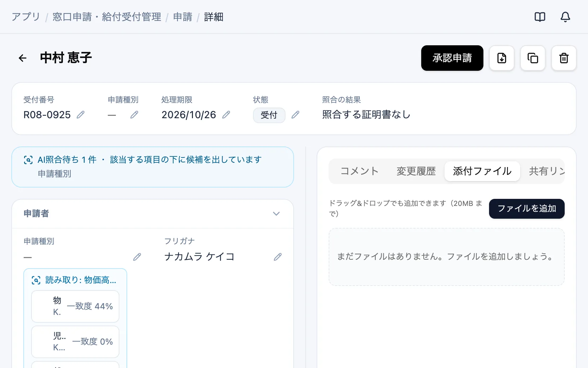Delete the record with trash icon
Viewport: 588px width, 368px height.
(564, 58)
